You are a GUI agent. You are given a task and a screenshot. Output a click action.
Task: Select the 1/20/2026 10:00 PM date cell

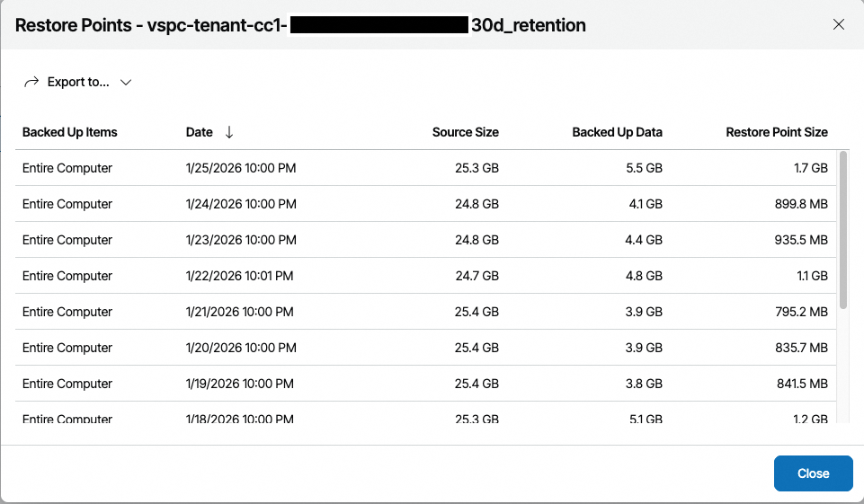coord(241,348)
